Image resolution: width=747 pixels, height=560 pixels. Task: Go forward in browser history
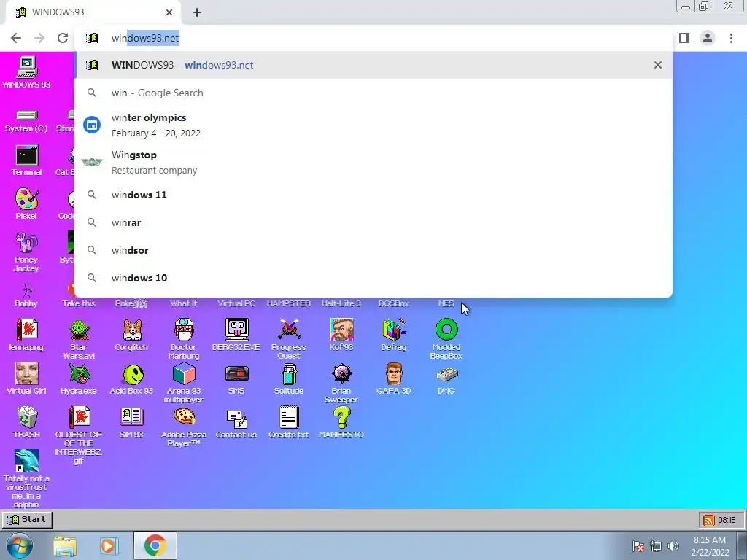[39, 38]
